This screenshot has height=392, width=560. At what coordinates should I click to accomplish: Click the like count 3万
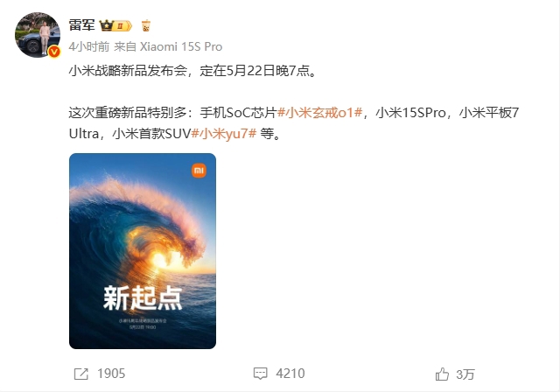(465, 374)
